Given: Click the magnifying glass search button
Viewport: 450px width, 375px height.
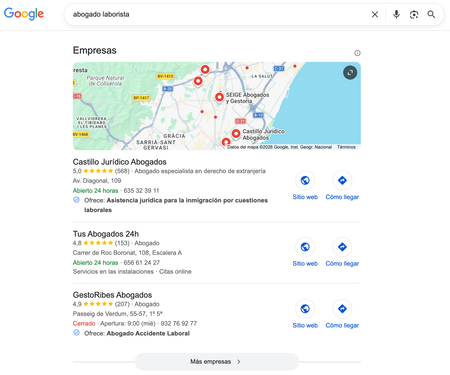Looking at the screenshot, I should tap(431, 14).
